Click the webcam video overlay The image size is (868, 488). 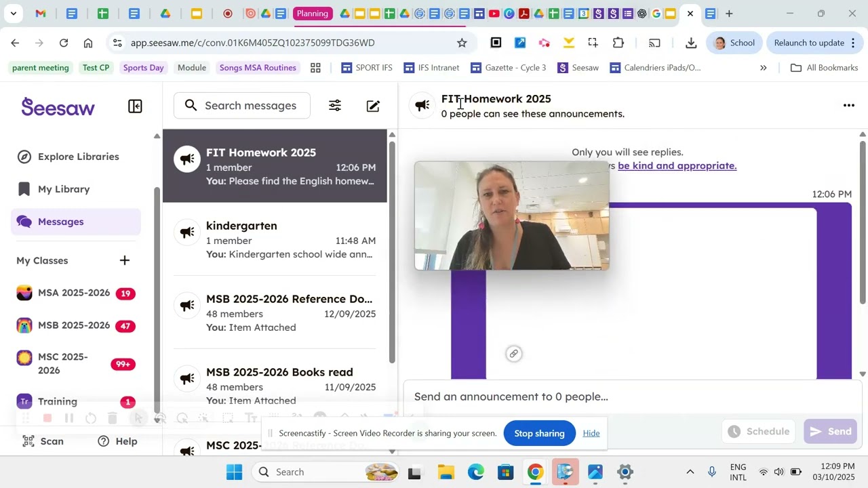click(512, 216)
